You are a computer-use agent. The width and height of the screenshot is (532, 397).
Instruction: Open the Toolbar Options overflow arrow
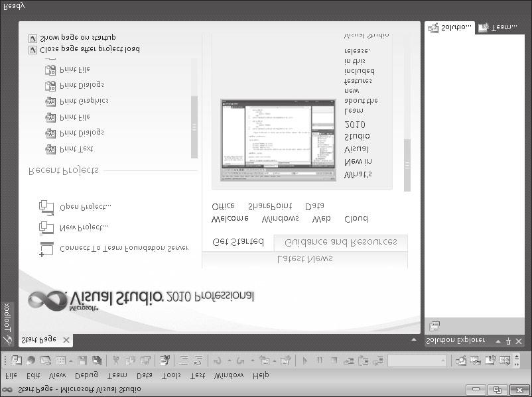point(517,361)
